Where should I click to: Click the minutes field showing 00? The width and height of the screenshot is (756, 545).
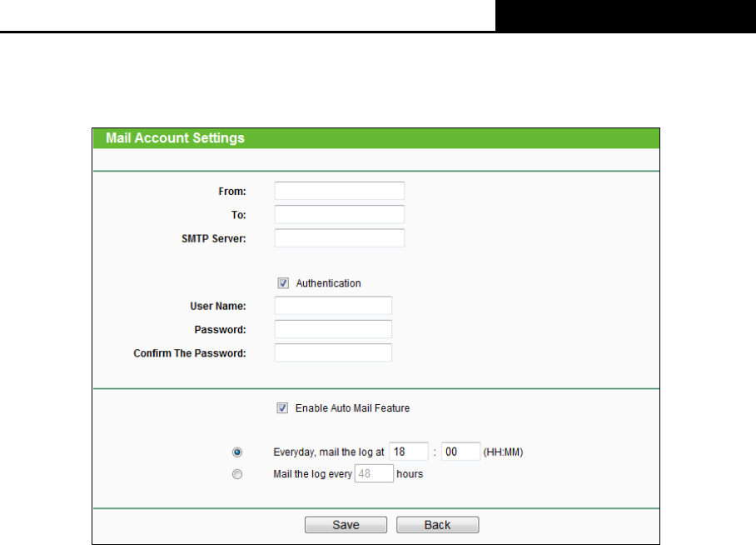coord(461,452)
